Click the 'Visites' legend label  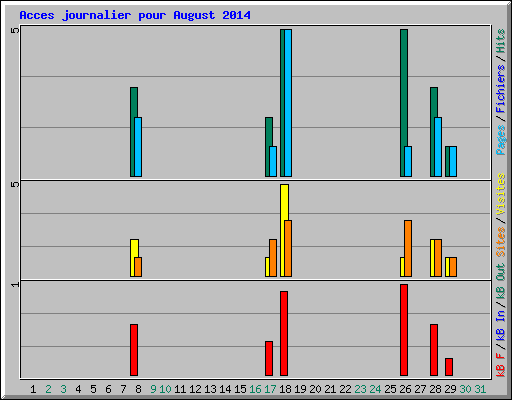click(501, 194)
